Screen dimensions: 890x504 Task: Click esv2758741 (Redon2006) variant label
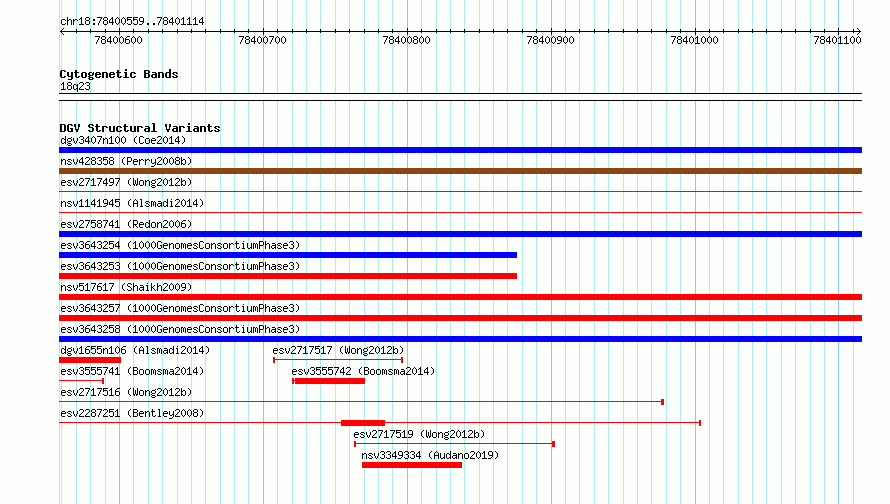pyautogui.click(x=126, y=224)
